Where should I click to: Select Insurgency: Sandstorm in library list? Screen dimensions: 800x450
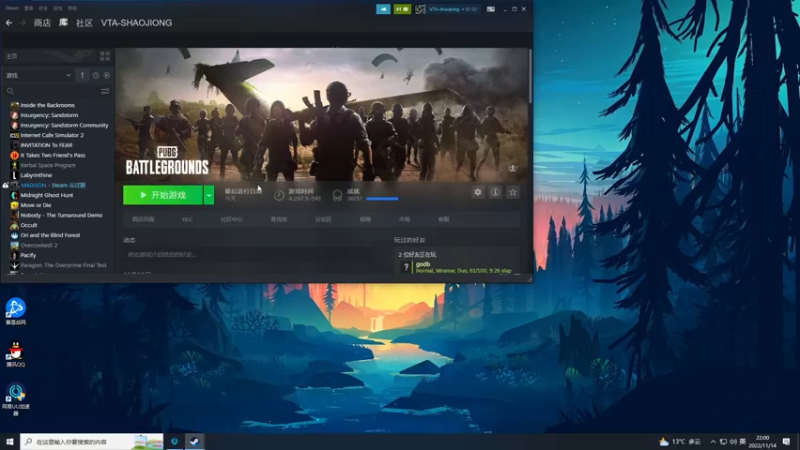click(x=49, y=115)
